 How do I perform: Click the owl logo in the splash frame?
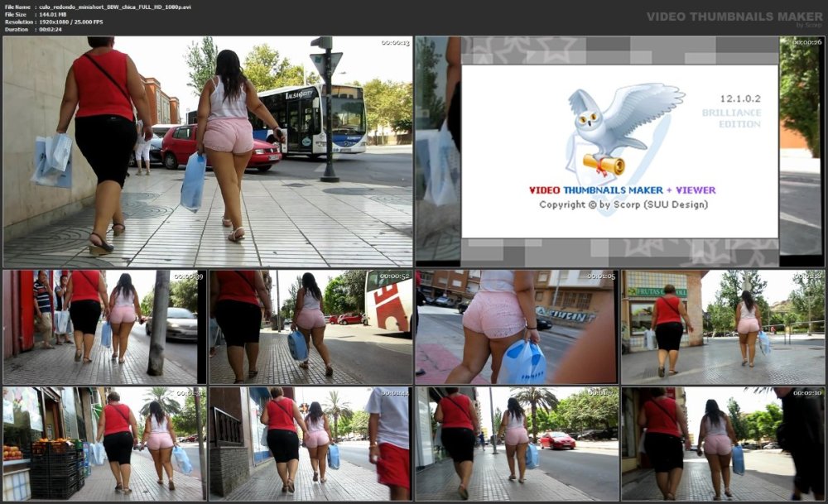click(x=623, y=132)
